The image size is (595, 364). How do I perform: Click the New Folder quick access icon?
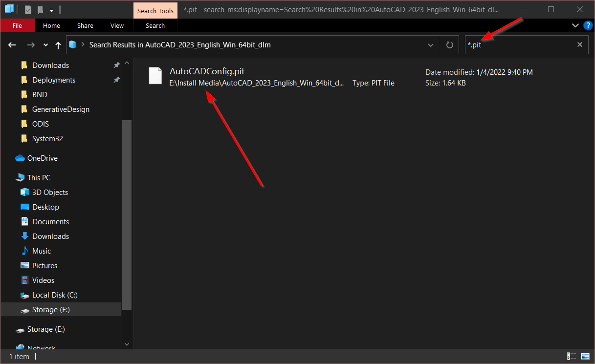[x=40, y=9]
